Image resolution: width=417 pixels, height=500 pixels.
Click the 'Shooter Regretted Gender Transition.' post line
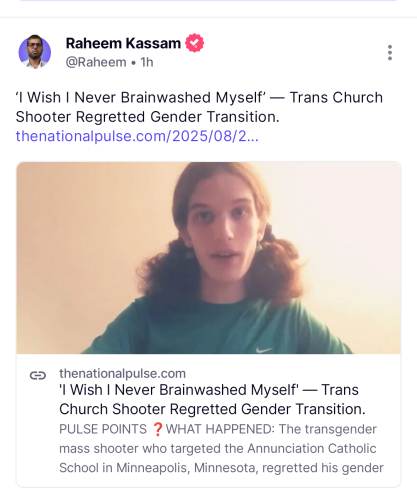(147, 117)
